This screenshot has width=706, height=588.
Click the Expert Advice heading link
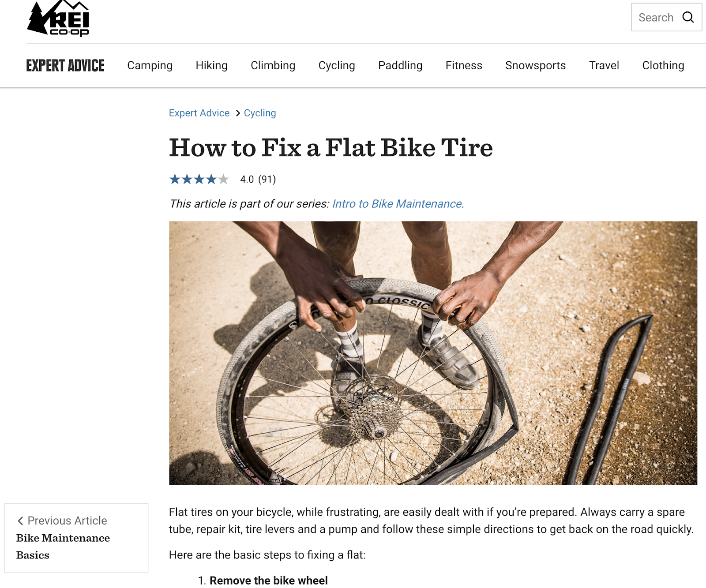click(x=65, y=66)
